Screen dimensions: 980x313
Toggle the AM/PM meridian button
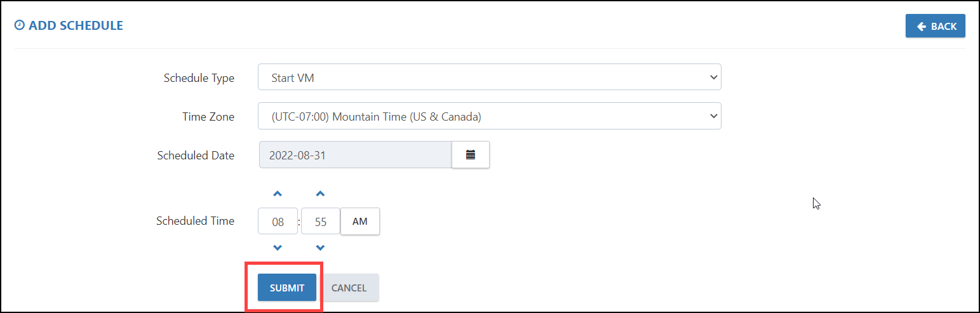pos(360,222)
